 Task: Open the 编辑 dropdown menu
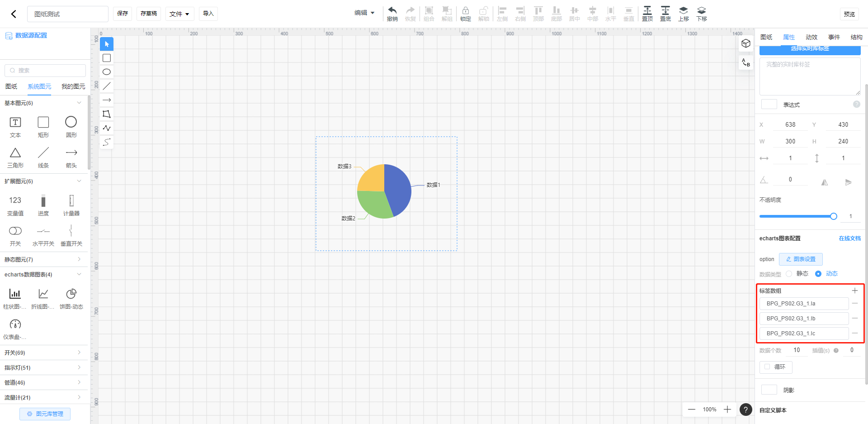click(364, 13)
